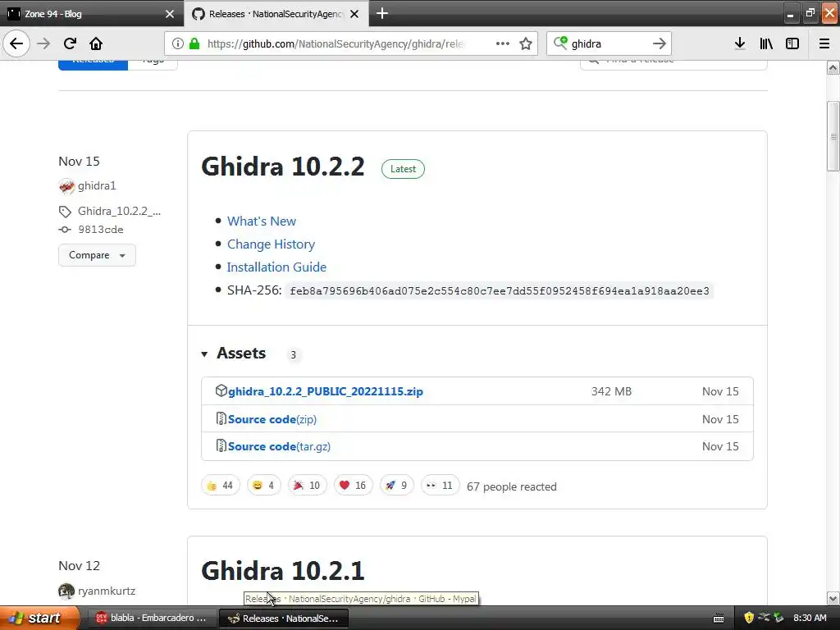
Task: Open the Ghidra_10.2.2_ tag link
Action: [119, 211]
